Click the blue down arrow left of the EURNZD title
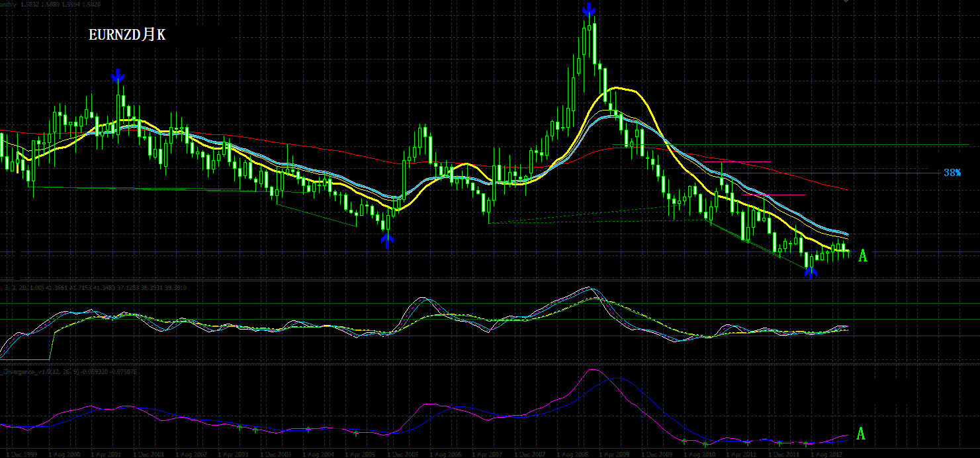 coord(118,75)
